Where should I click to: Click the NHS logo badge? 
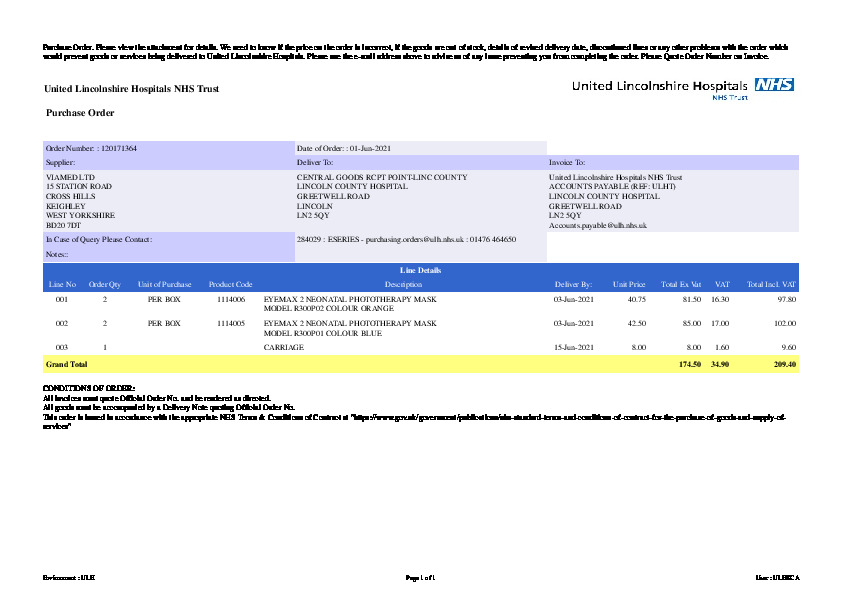click(x=774, y=85)
